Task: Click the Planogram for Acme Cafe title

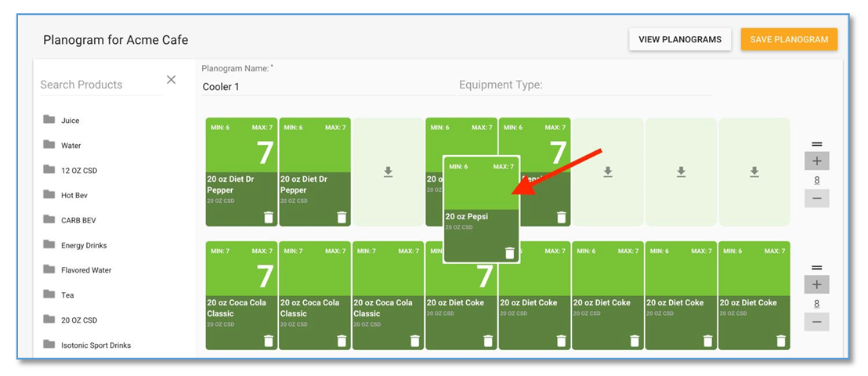Action: click(x=116, y=40)
